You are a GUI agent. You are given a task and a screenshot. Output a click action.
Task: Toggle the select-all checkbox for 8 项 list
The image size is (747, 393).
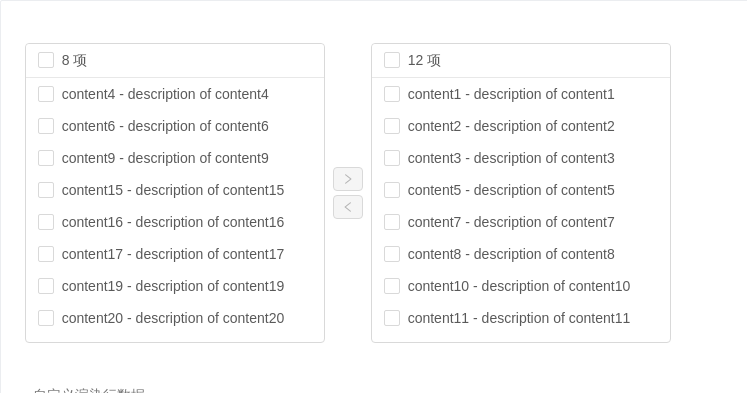46,60
